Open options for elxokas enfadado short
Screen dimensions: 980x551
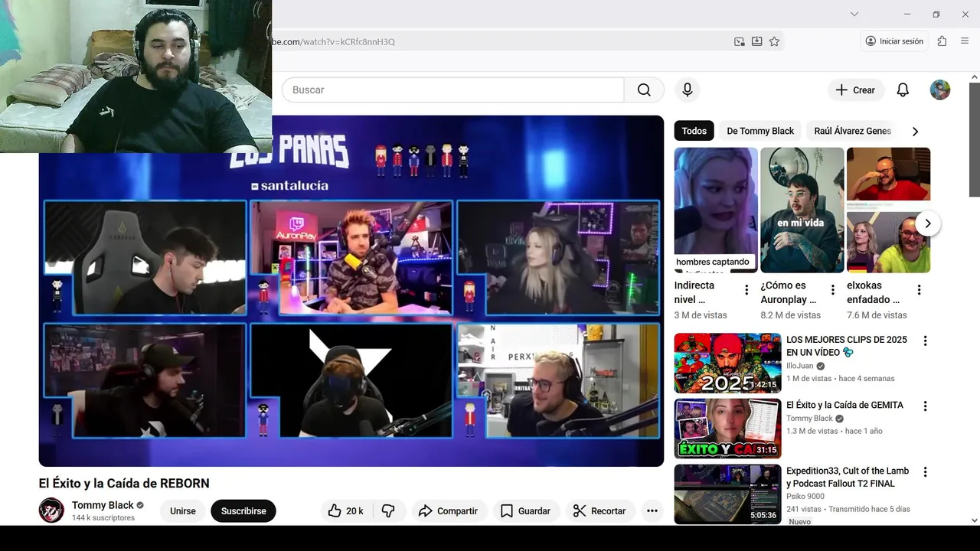point(920,290)
